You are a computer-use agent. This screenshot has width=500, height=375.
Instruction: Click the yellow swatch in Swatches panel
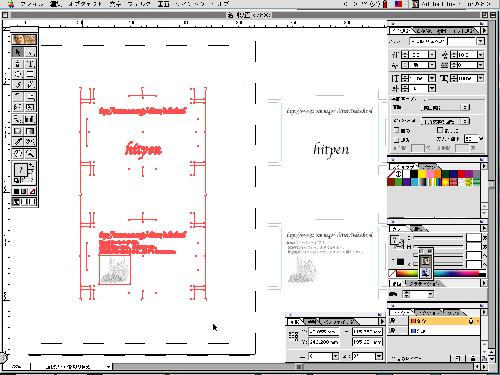point(422,174)
